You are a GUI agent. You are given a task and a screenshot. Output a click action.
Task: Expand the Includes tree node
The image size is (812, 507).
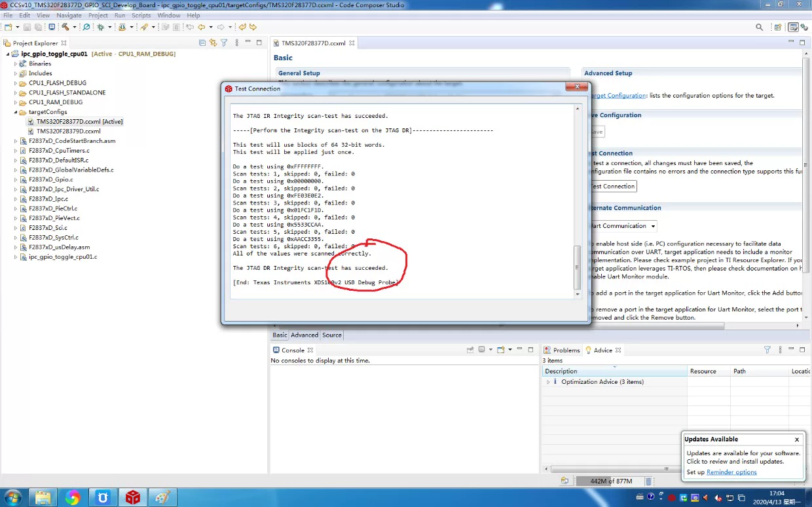coord(16,73)
